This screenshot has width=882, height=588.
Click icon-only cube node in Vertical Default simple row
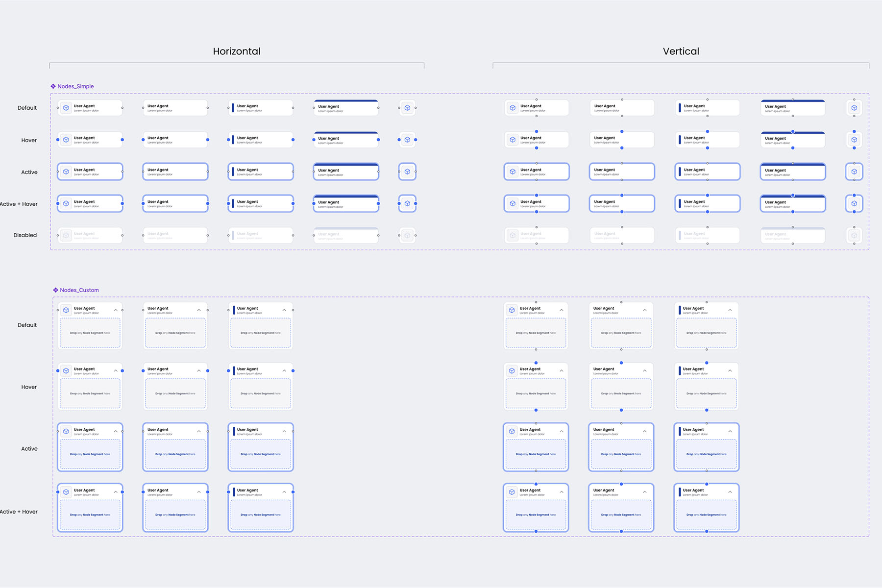click(x=854, y=108)
